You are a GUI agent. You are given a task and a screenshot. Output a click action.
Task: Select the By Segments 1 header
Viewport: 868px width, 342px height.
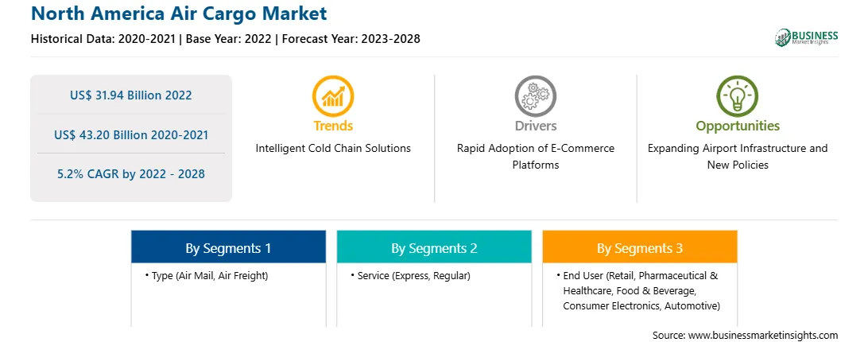click(229, 247)
